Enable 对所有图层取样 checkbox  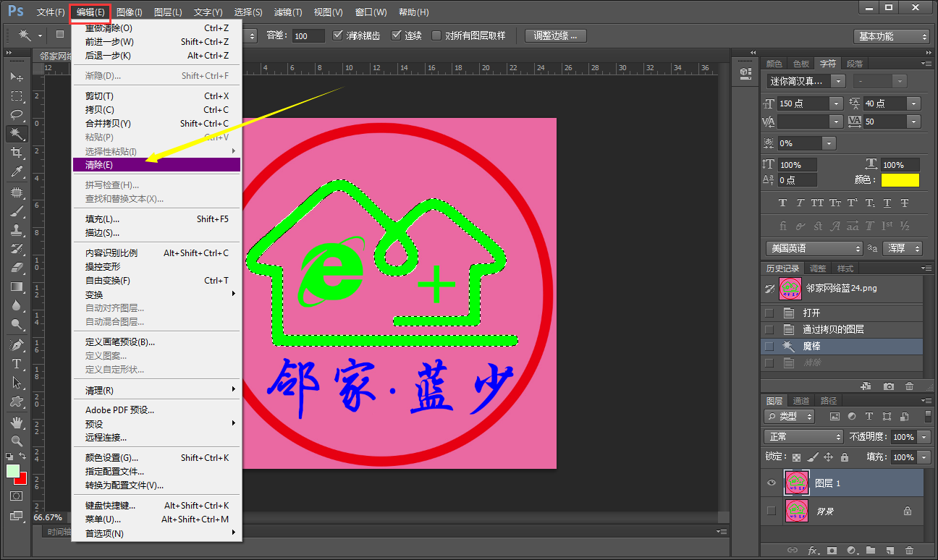pos(436,35)
